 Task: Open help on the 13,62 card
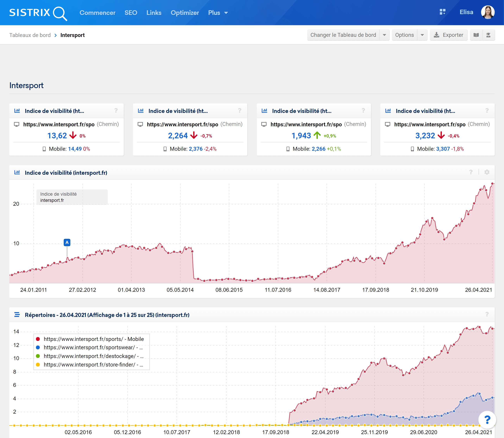point(116,111)
